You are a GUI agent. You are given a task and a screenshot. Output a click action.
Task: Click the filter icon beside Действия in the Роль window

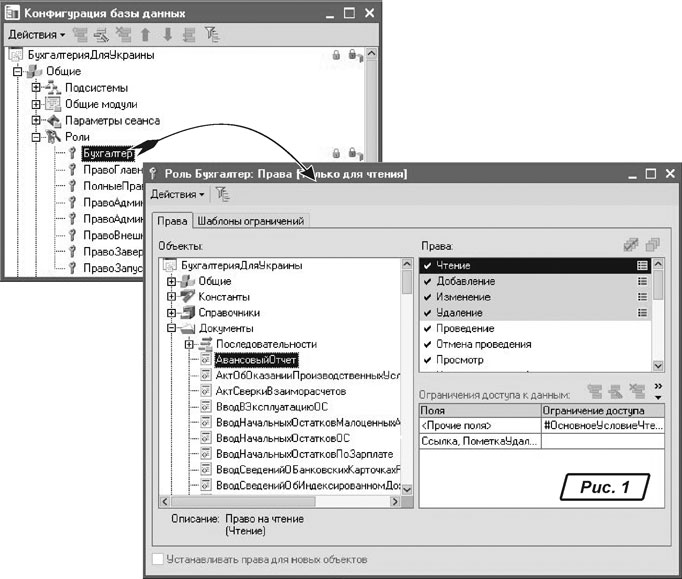tap(221, 193)
